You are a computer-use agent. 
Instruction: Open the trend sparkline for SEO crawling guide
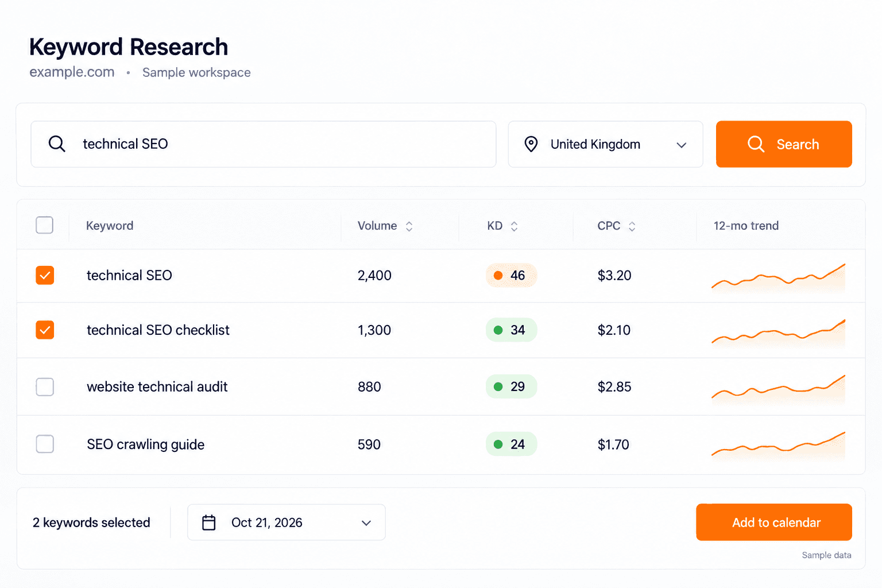click(778, 446)
